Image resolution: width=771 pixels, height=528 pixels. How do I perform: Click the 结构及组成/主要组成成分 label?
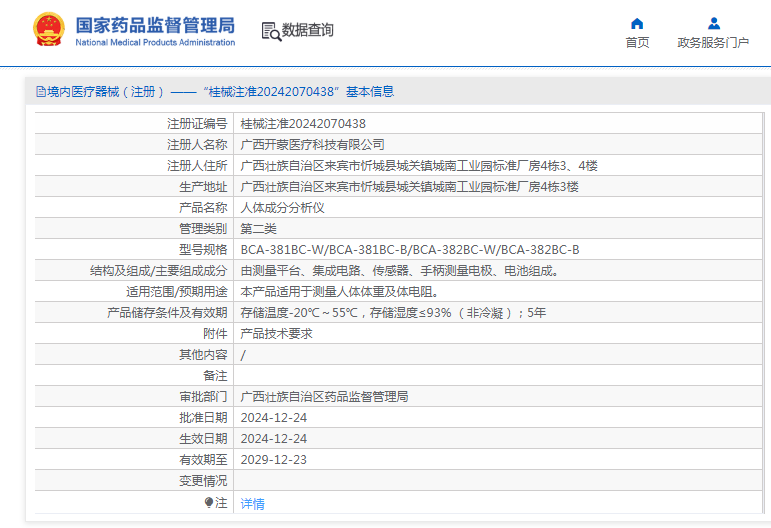[159, 271]
